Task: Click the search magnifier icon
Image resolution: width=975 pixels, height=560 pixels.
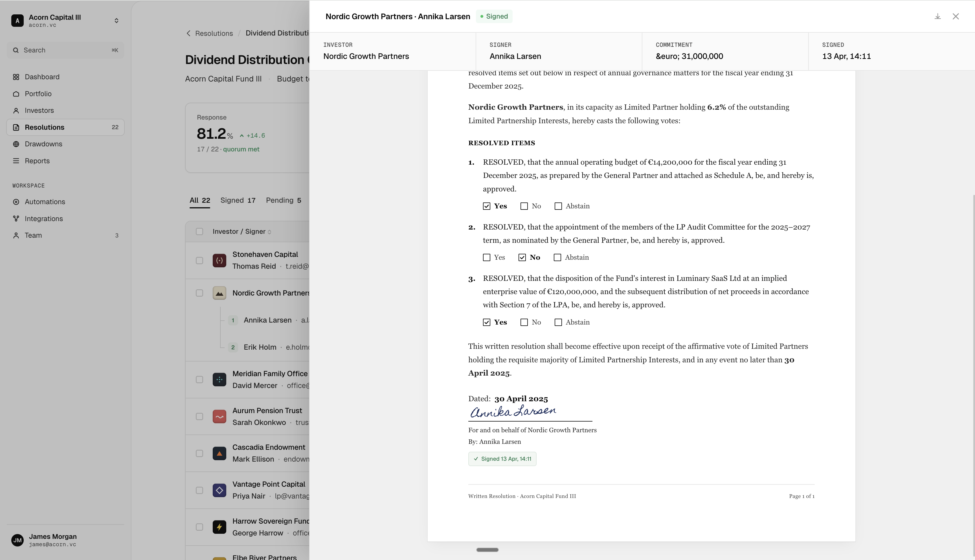Action: [x=16, y=50]
